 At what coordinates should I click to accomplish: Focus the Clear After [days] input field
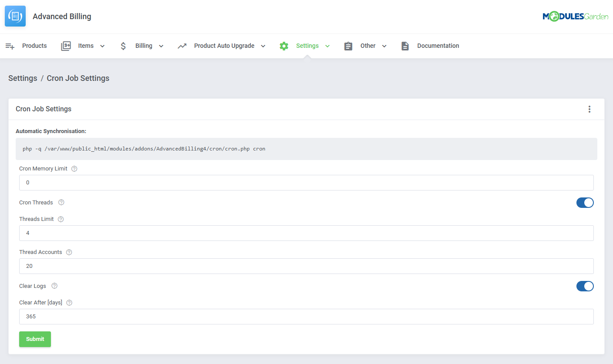coord(306,317)
